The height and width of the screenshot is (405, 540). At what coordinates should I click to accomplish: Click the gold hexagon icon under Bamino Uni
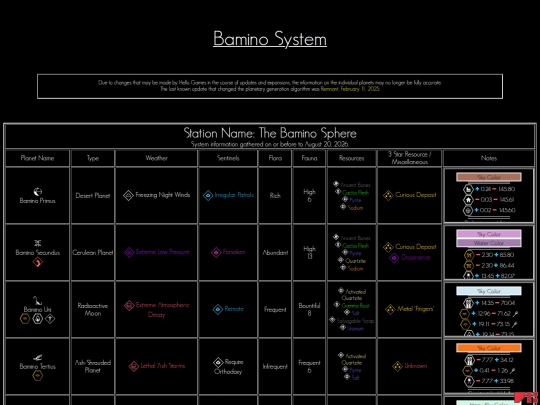coord(25,319)
